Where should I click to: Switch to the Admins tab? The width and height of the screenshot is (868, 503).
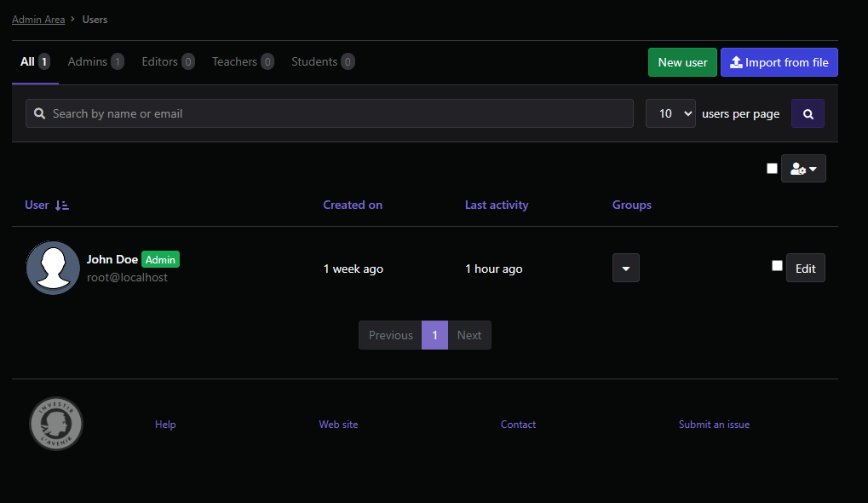point(95,62)
